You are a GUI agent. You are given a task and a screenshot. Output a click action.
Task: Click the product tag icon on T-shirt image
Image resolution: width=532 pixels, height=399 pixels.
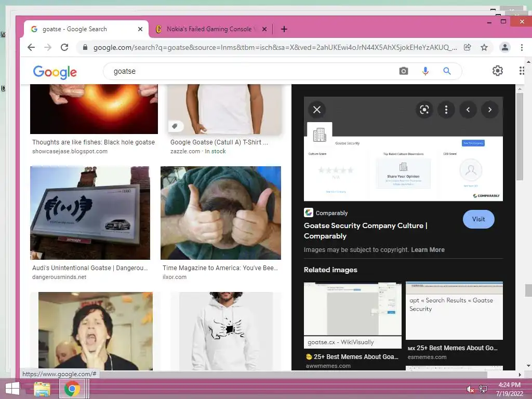(175, 126)
